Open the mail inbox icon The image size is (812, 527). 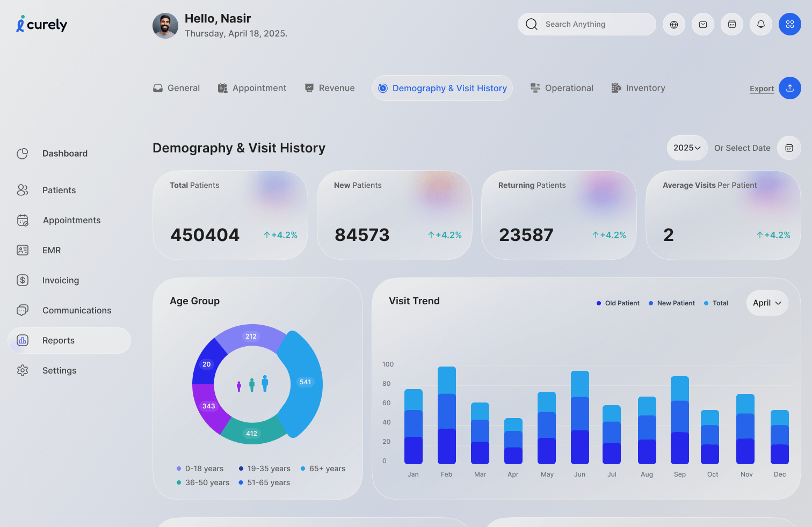(703, 24)
